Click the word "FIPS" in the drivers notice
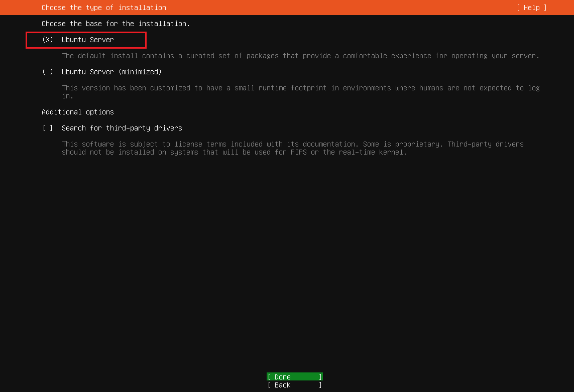The image size is (574, 392). [x=299, y=152]
